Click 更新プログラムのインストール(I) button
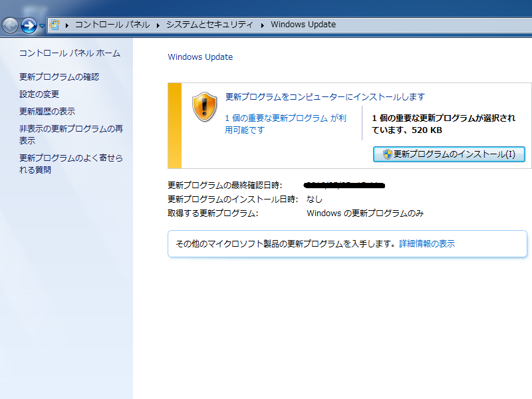Viewport: 532px width, 399px height. click(x=449, y=154)
